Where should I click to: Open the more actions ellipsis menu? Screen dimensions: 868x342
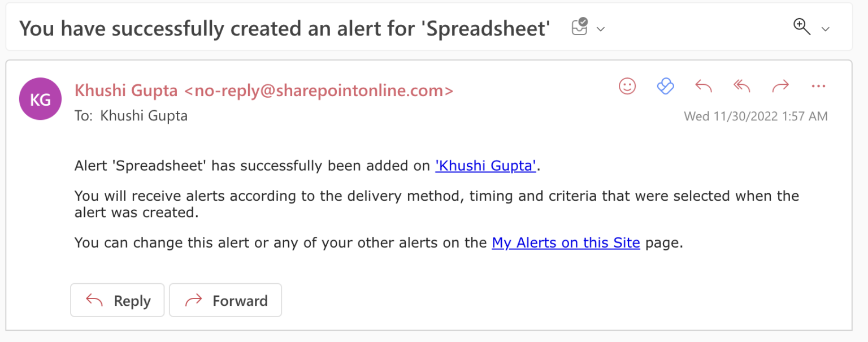[x=818, y=86]
